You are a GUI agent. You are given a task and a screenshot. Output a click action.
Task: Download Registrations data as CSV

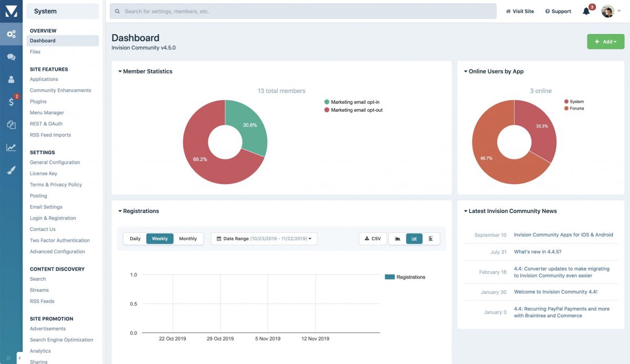tap(373, 239)
